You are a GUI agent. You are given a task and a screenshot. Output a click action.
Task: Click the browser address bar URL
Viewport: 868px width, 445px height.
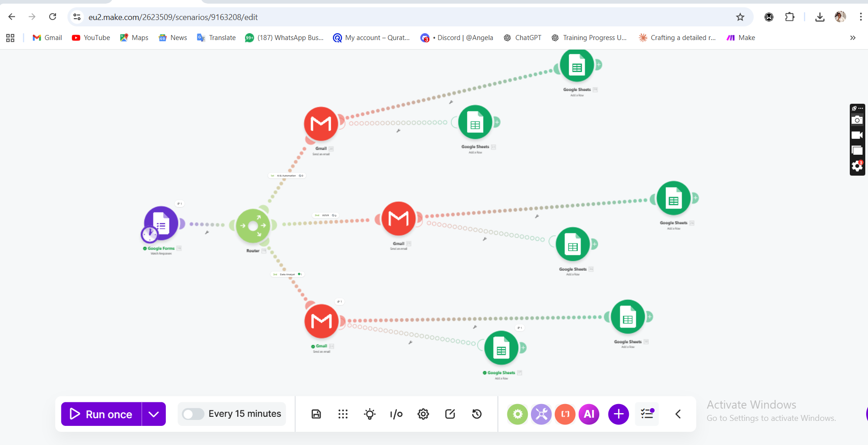tap(173, 17)
